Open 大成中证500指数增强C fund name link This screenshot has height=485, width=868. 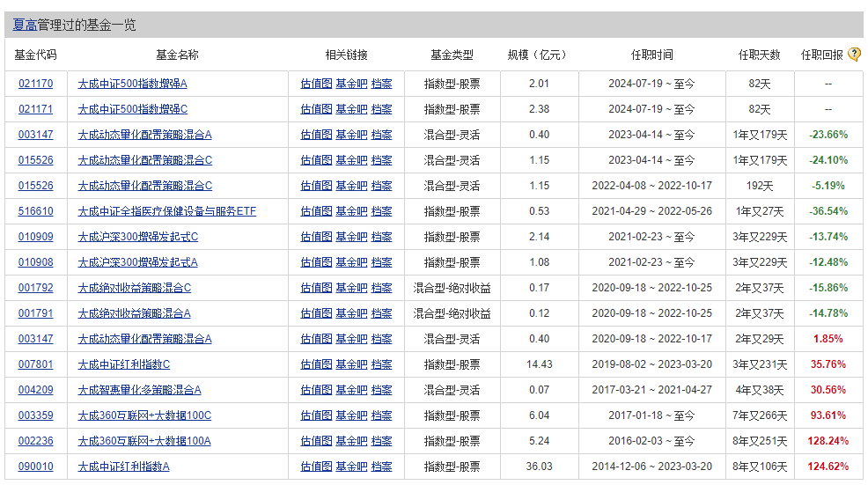[x=133, y=109]
